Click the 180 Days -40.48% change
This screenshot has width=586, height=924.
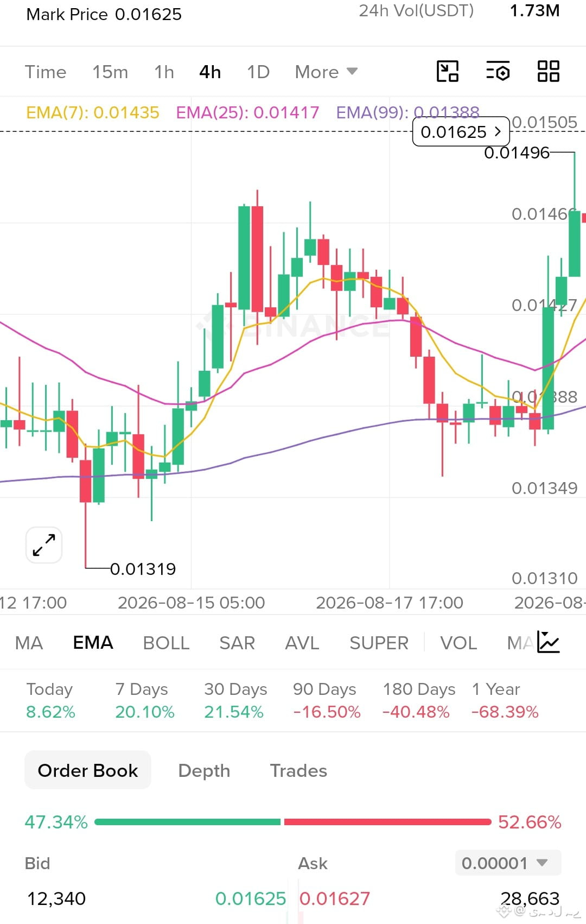click(418, 700)
